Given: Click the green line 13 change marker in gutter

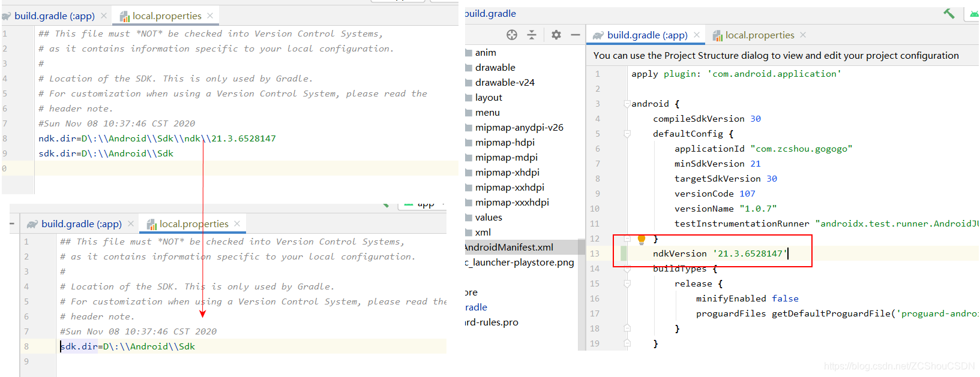Looking at the screenshot, I should [x=624, y=254].
